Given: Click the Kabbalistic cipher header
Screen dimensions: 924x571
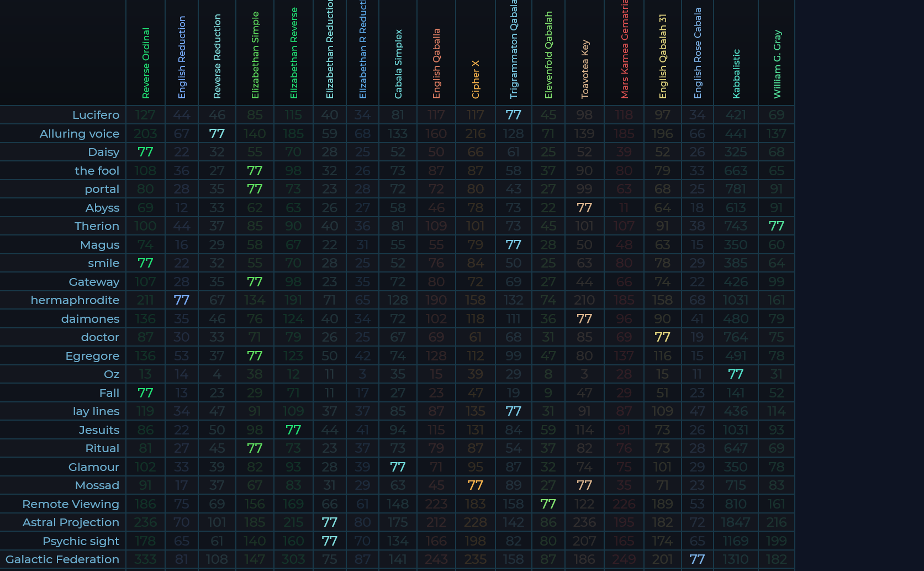Looking at the screenshot, I should tap(736, 74).
